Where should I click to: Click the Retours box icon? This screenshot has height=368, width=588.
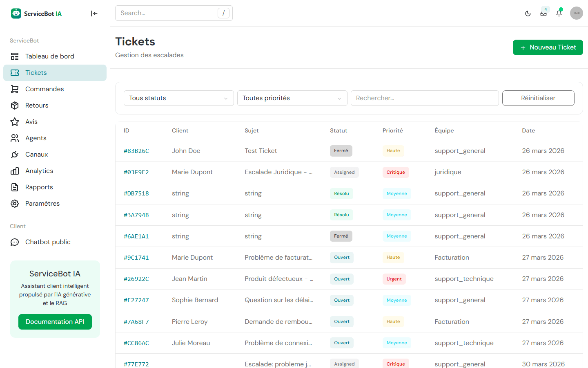point(15,105)
